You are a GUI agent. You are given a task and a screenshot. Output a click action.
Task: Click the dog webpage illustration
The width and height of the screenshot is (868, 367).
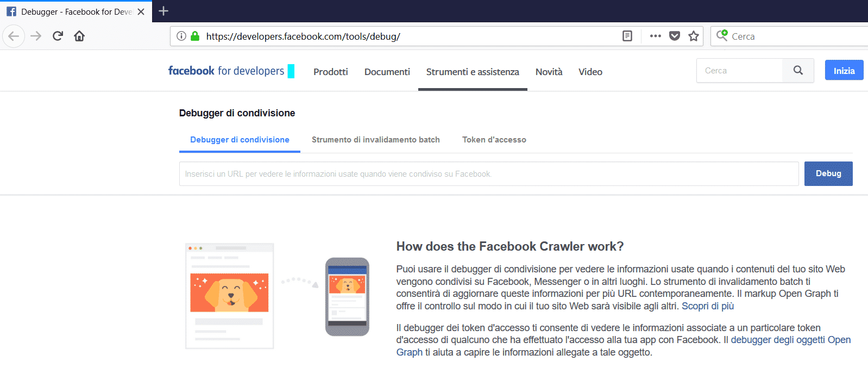coord(229,296)
